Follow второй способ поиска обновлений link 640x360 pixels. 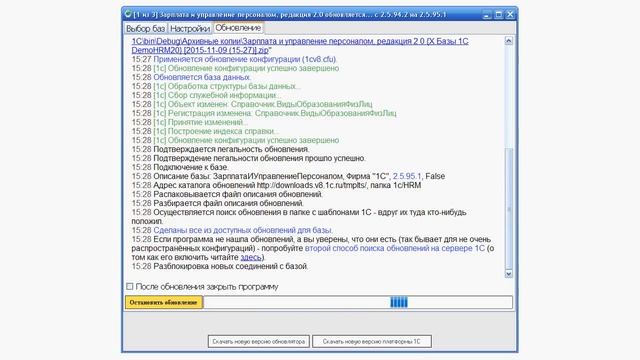(395, 248)
